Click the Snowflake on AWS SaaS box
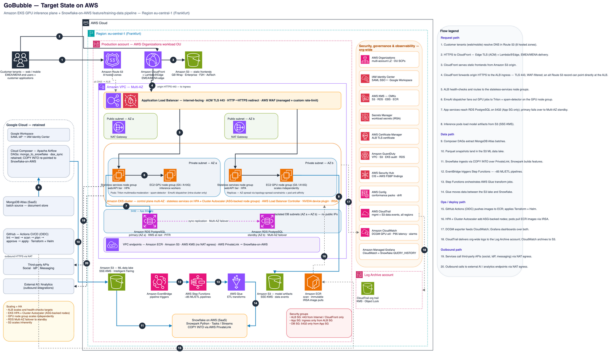Screen dimensions: 609x364 click(x=210, y=326)
